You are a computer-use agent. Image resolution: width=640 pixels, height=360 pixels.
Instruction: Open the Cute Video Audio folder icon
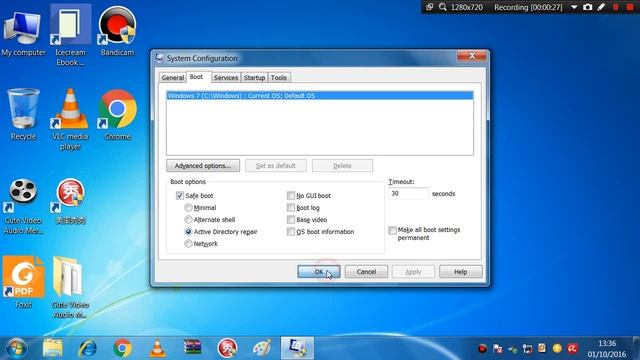pyautogui.click(x=70, y=287)
